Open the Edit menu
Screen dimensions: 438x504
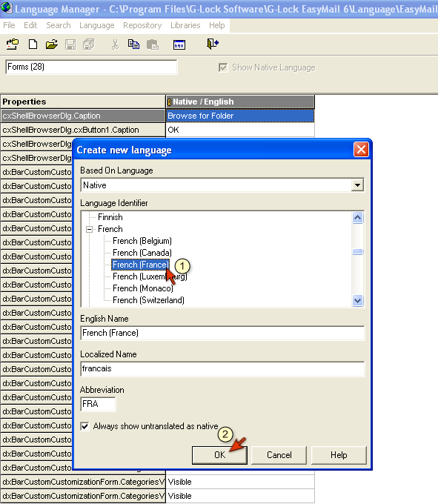(x=30, y=25)
